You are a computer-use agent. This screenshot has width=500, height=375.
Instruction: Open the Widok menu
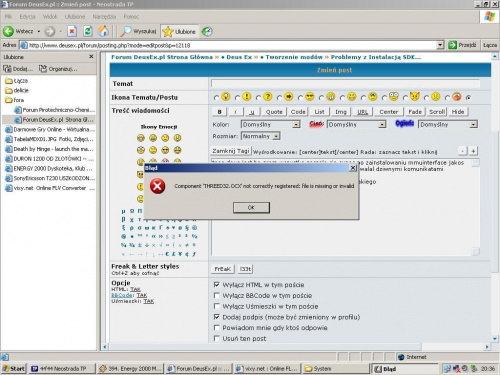[x=50, y=16]
